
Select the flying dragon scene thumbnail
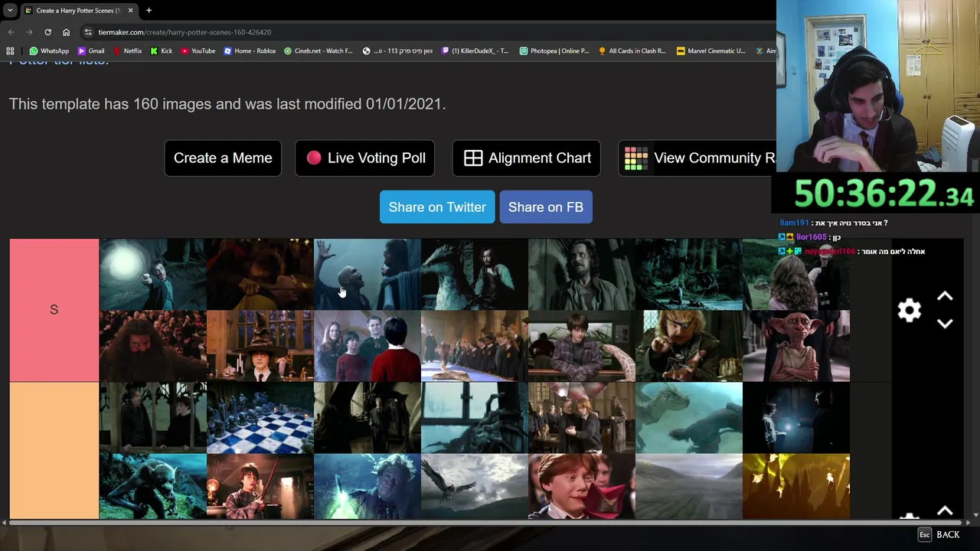(x=688, y=418)
